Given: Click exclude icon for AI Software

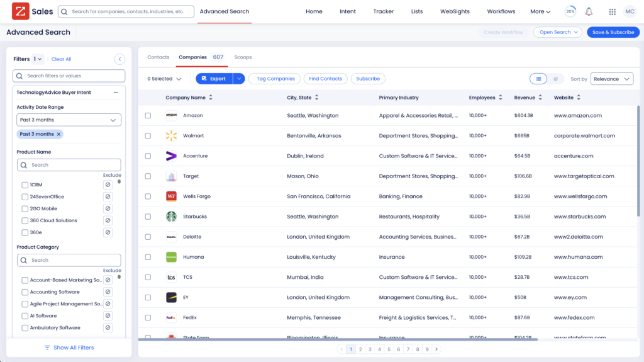Looking at the screenshot, I should pyautogui.click(x=108, y=316).
